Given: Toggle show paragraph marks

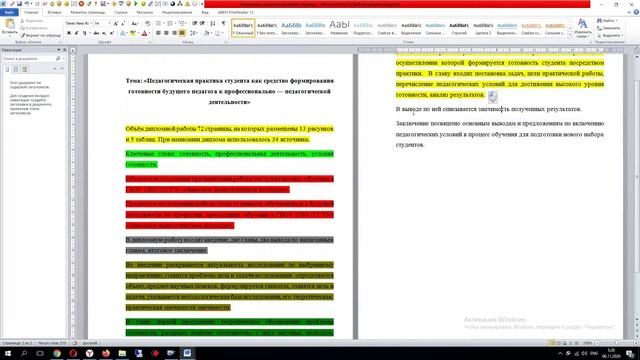Looking at the screenshot, I should pos(223,24).
